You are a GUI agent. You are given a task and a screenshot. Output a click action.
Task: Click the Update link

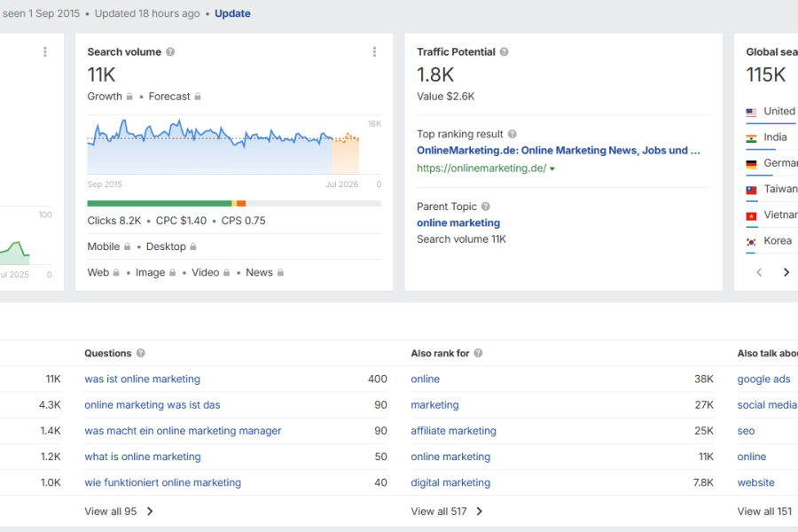pos(232,14)
